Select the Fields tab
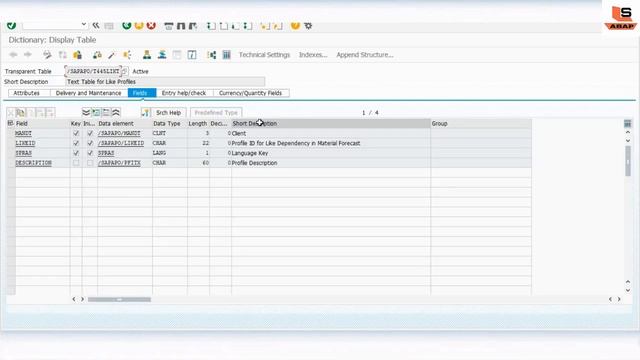 click(142, 93)
